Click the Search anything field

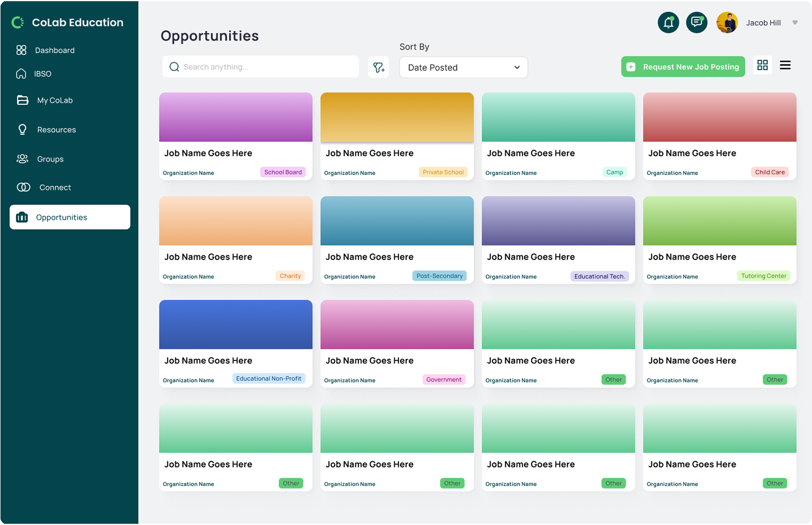(x=261, y=67)
